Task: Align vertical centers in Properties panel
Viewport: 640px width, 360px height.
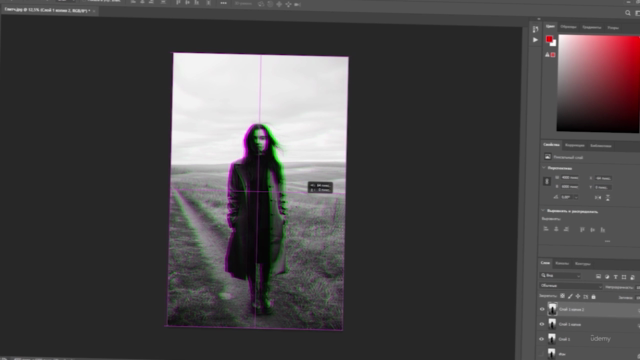Action: click(x=593, y=230)
